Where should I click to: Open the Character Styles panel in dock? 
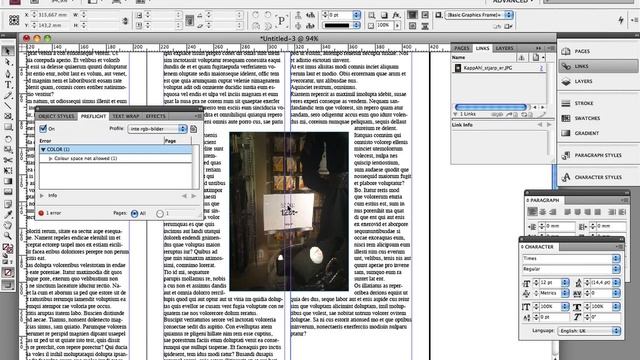[x=598, y=177]
